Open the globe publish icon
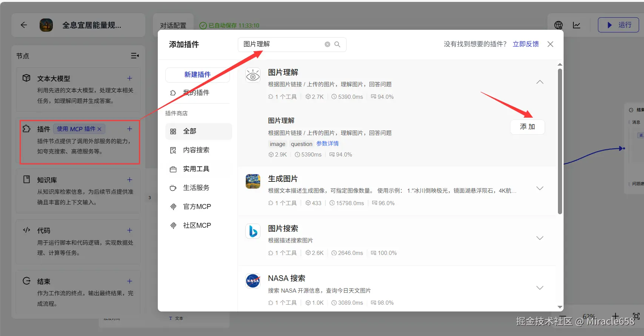The width and height of the screenshot is (644, 336). [x=558, y=25]
